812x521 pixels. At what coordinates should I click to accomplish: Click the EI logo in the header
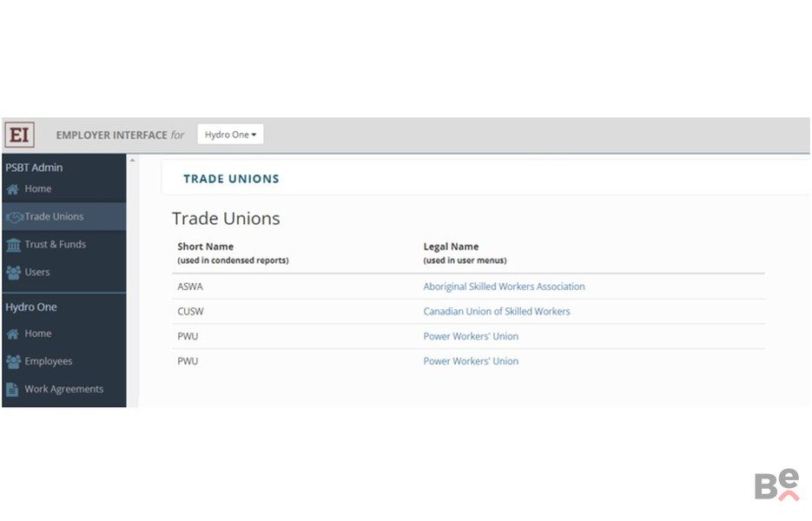[x=20, y=135]
